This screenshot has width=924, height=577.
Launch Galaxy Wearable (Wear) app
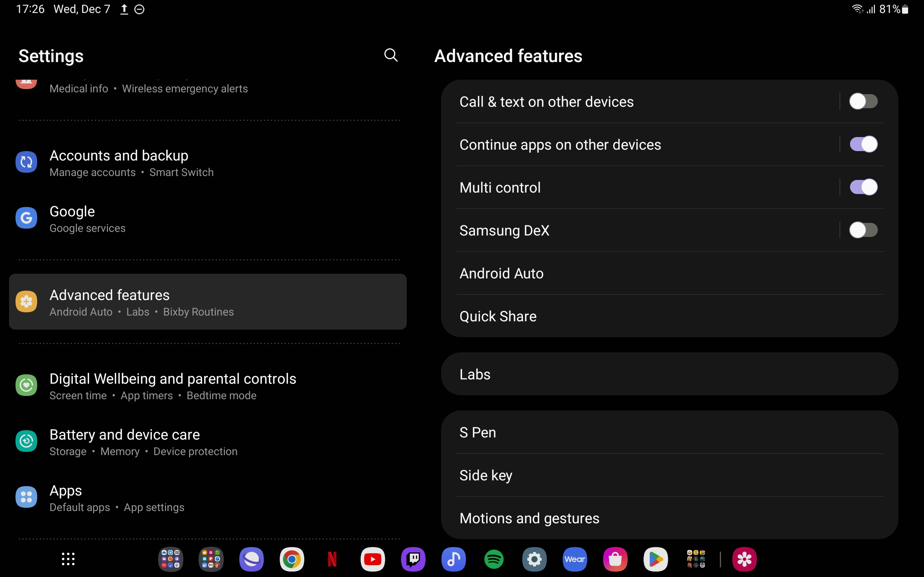click(x=575, y=559)
